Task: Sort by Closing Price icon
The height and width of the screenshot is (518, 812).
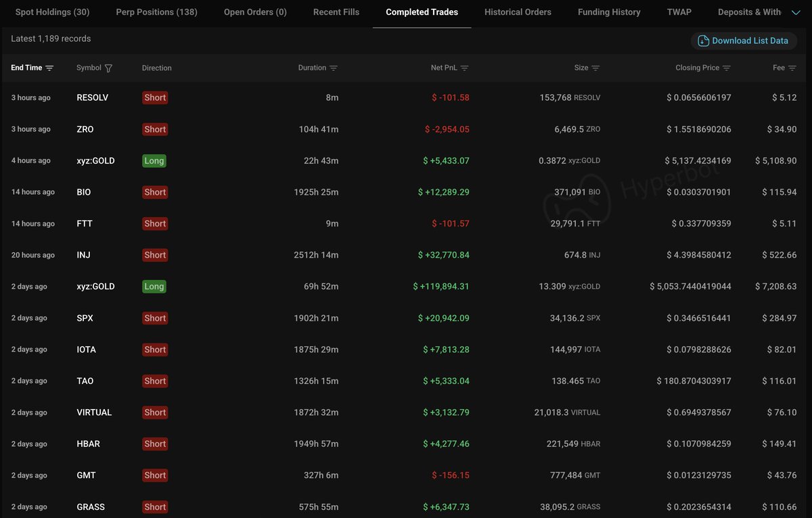Action: point(727,68)
